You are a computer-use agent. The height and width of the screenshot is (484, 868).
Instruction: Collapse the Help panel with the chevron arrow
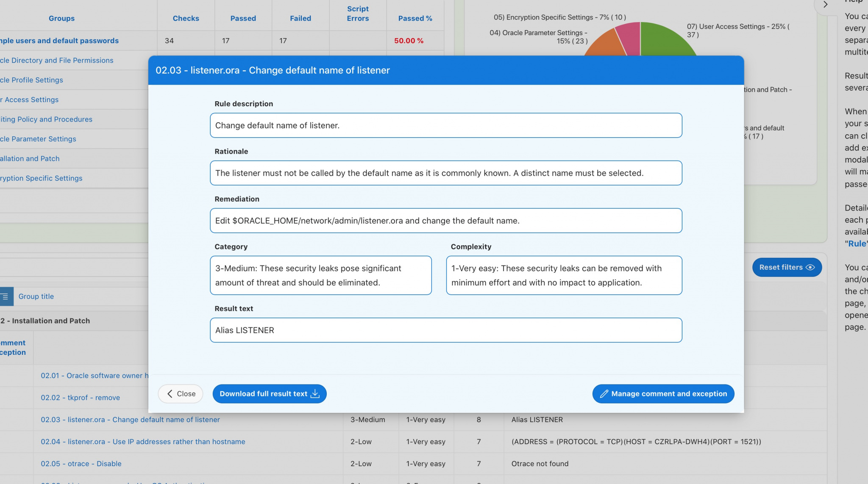click(x=825, y=5)
